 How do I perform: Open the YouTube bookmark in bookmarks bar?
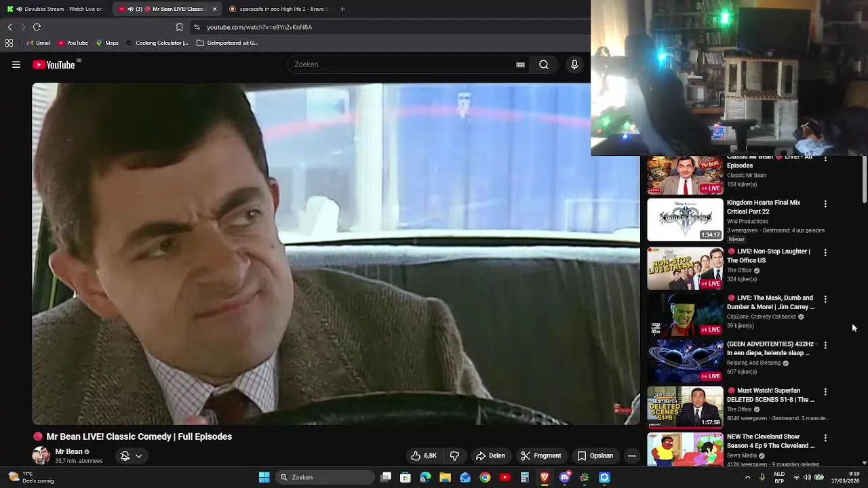(x=73, y=43)
